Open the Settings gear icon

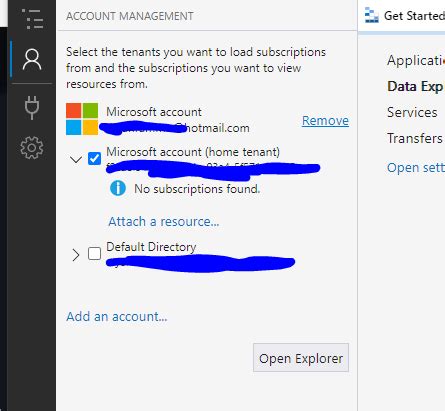32,147
